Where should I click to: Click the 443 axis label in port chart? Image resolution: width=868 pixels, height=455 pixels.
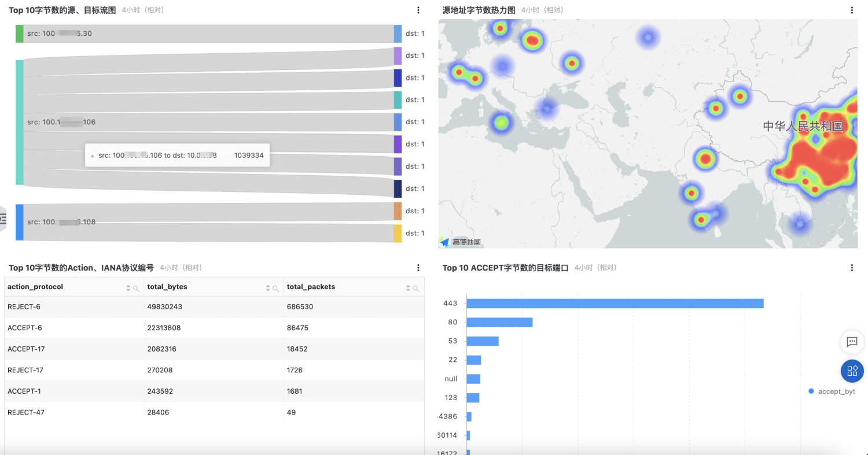[450, 304]
